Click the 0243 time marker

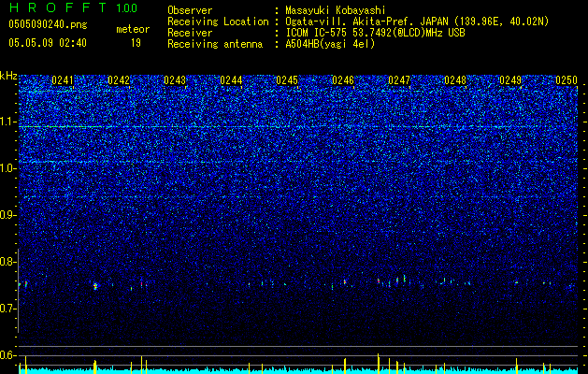[175, 80]
